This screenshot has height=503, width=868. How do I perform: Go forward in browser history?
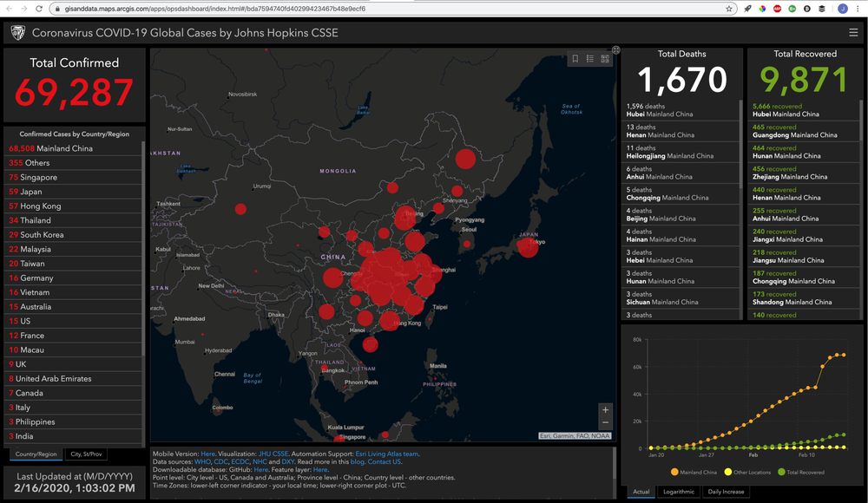tap(23, 9)
